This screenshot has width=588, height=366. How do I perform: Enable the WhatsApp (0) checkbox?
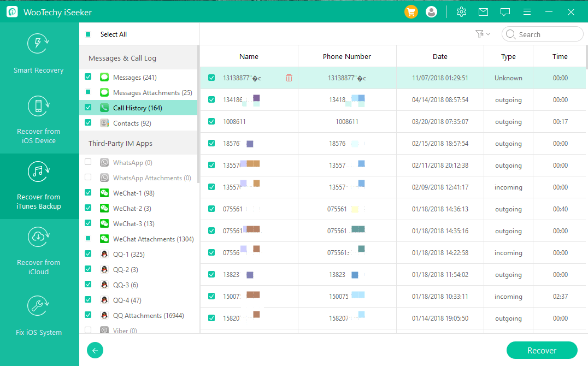point(88,163)
